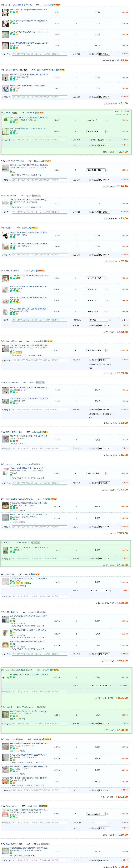Click the info icon beside the 省40元:520赞 dropdown

[x=107, y=120]
